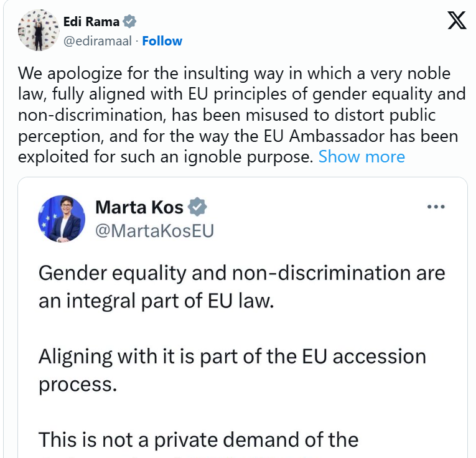Open three-dot menu on quoted Marta Kos post
This screenshot has width=476, height=458.
(436, 207)
